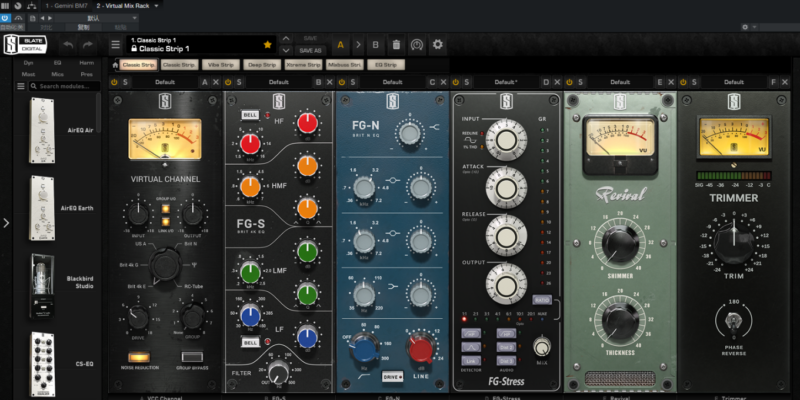Filter modules by the Dyn category
Viewport: 800px width, 400px height.
pos(29,63)
